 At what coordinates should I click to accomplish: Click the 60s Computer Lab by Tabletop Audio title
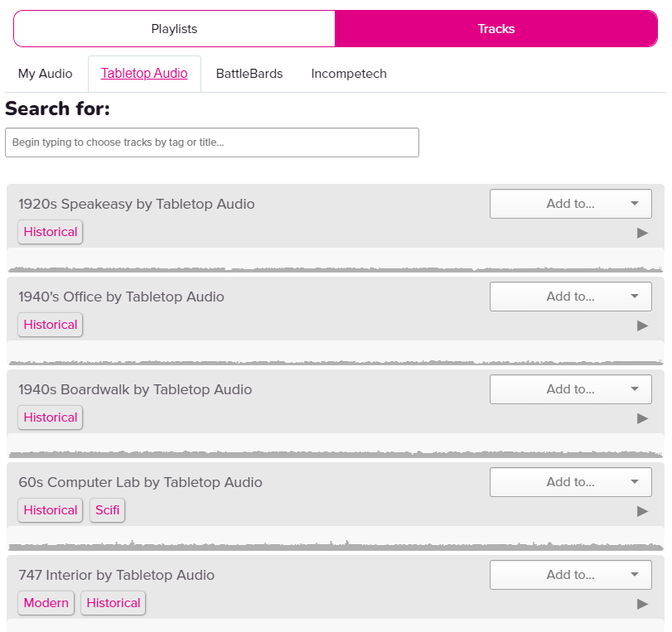[140, 482]
